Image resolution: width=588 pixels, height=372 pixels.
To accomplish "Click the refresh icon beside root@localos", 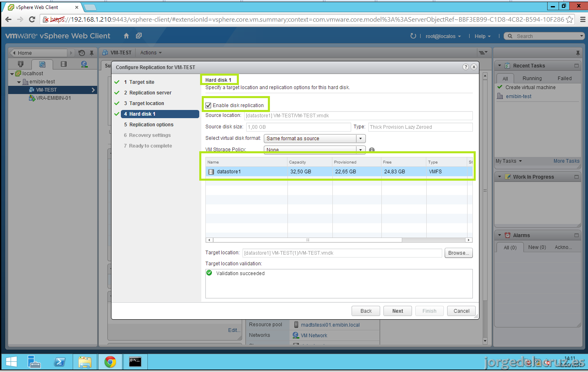I will pos(413,36).
